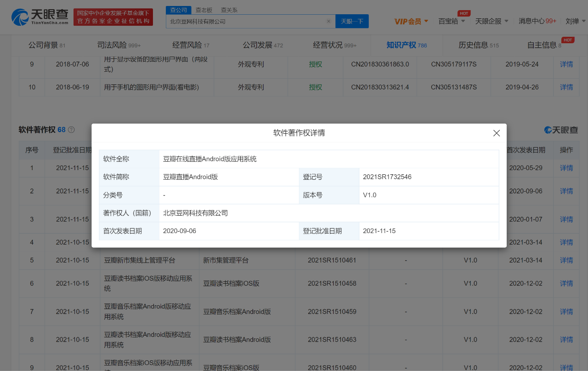Open 详情 for 豆瓣读书档案iOS版 row
The width and height of the screenshot is (588, 371).
566,284
